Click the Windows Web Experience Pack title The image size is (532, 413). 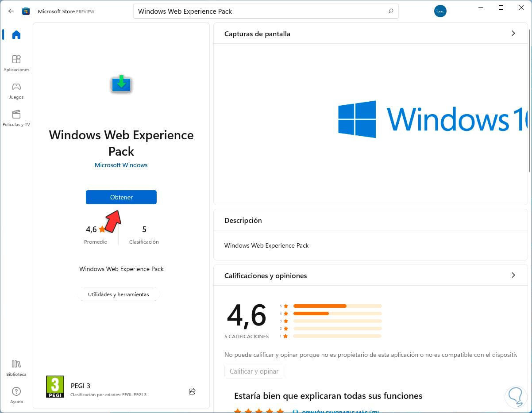click(121, 143)
